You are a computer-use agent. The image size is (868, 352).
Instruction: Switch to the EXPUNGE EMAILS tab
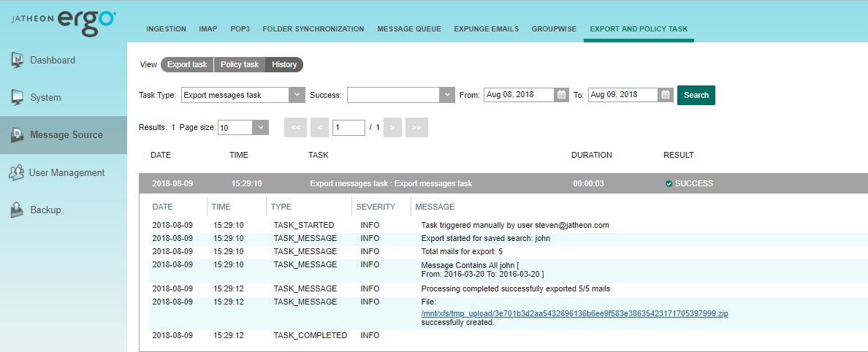pyautogui.click(x=486, y=28)
